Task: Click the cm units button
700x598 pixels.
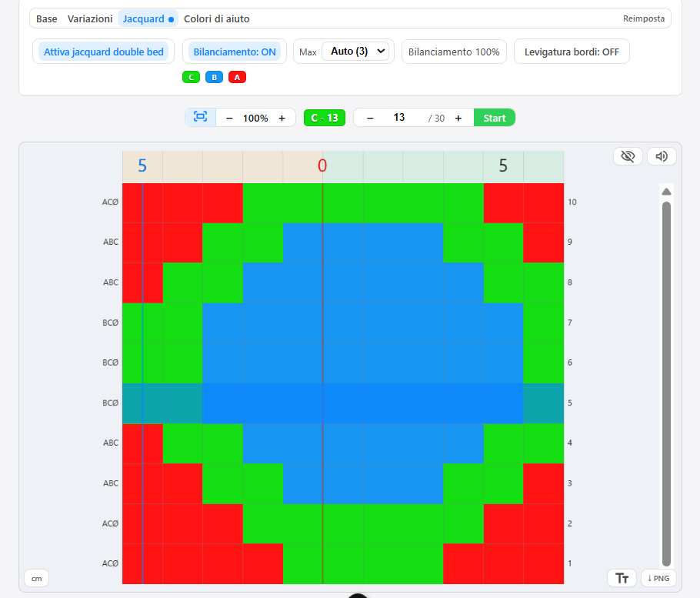Action: pyautogui.click(x=36, y=578)
